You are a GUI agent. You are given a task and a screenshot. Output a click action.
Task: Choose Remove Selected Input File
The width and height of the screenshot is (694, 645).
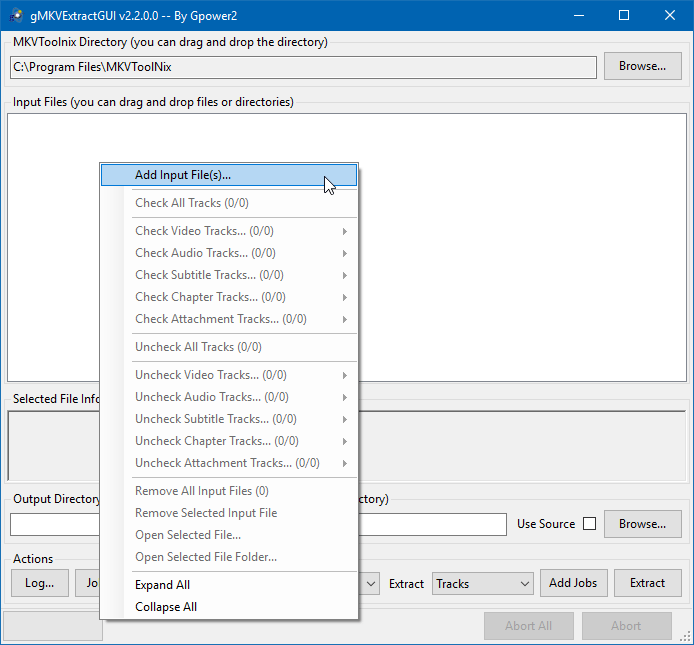pyautogui.click(x=229, y=513)
